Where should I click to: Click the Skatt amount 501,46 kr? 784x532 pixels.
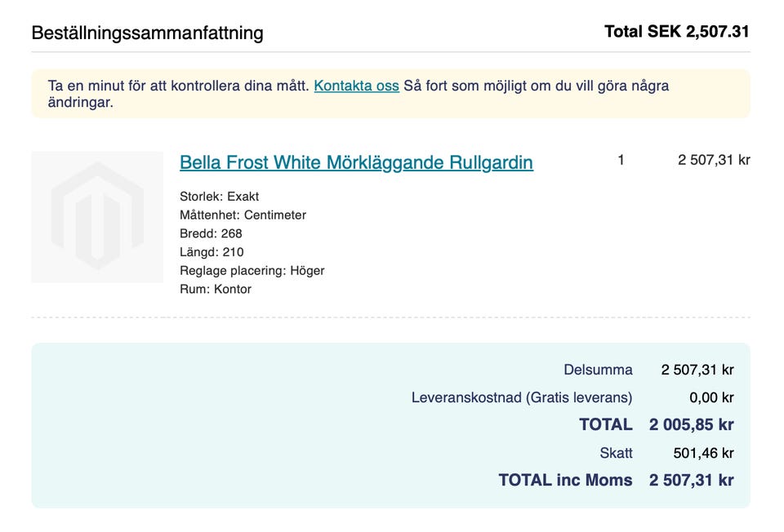[703, 453]
